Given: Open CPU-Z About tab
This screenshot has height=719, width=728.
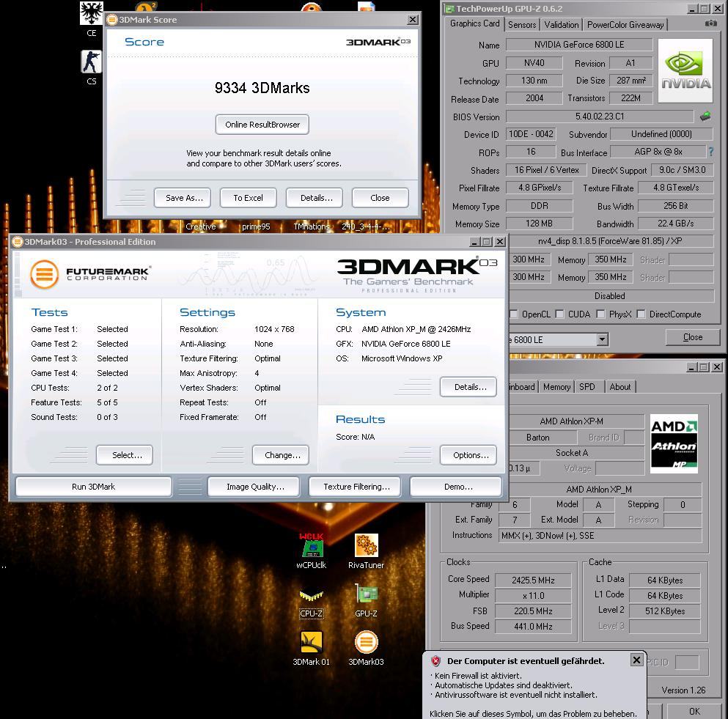Looking at the screenshot, I should (x=619, y=387).
